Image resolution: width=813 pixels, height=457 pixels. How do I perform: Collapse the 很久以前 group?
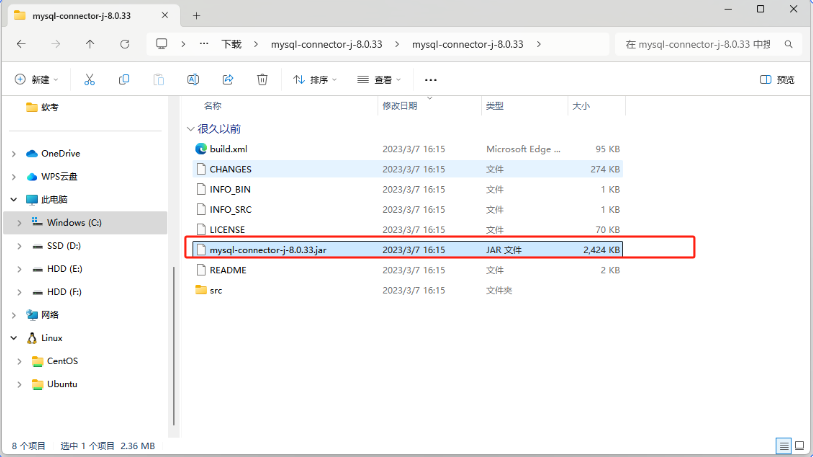(190, 129)
